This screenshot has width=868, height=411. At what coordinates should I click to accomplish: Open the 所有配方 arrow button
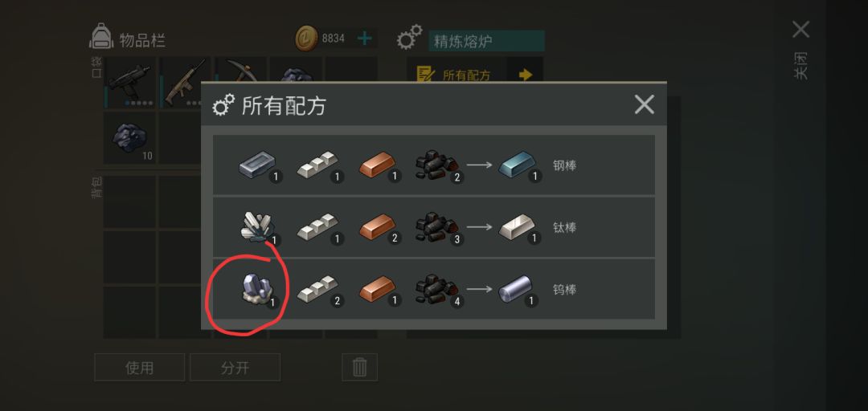tap(525, 75)
